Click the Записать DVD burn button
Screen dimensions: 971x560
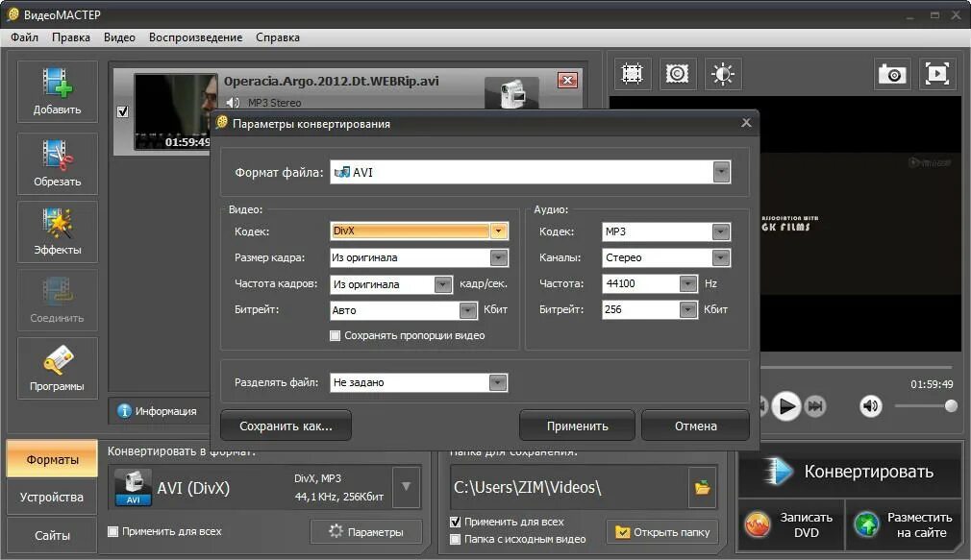pos(791,524)
